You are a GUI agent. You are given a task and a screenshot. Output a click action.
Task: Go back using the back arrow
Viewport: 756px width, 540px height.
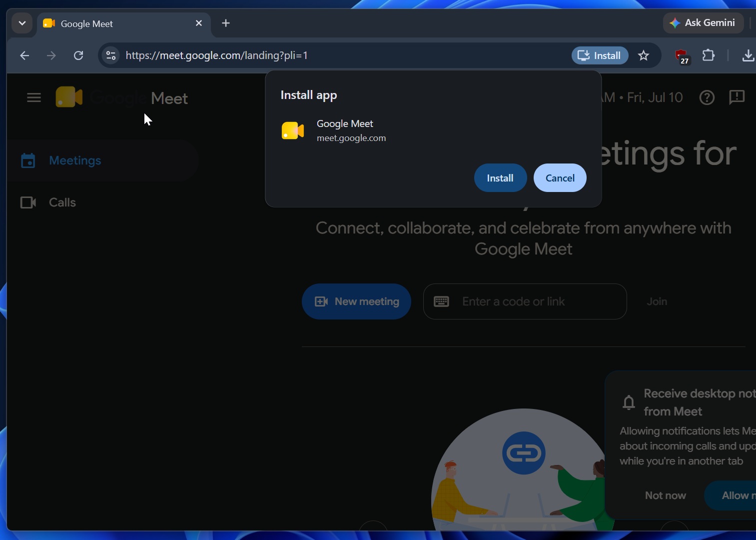click(x=24, y=55)
